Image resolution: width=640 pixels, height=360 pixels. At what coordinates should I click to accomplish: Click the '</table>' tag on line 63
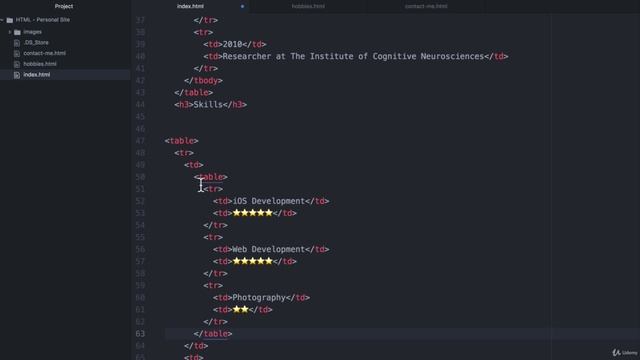(213, 334)
